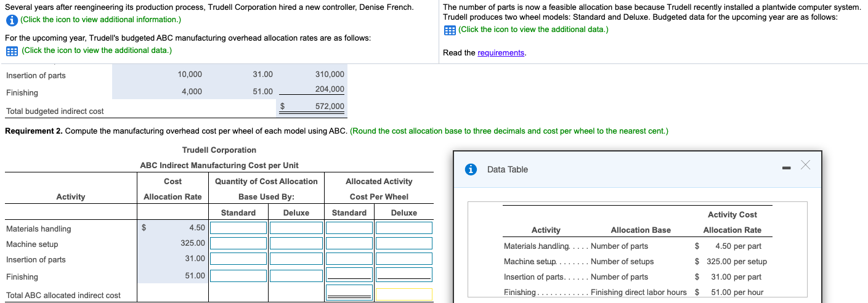The image size is (868, 303).
Task: Select Insertion of parts Standard quantity field
Action: (x=239, y=259)
